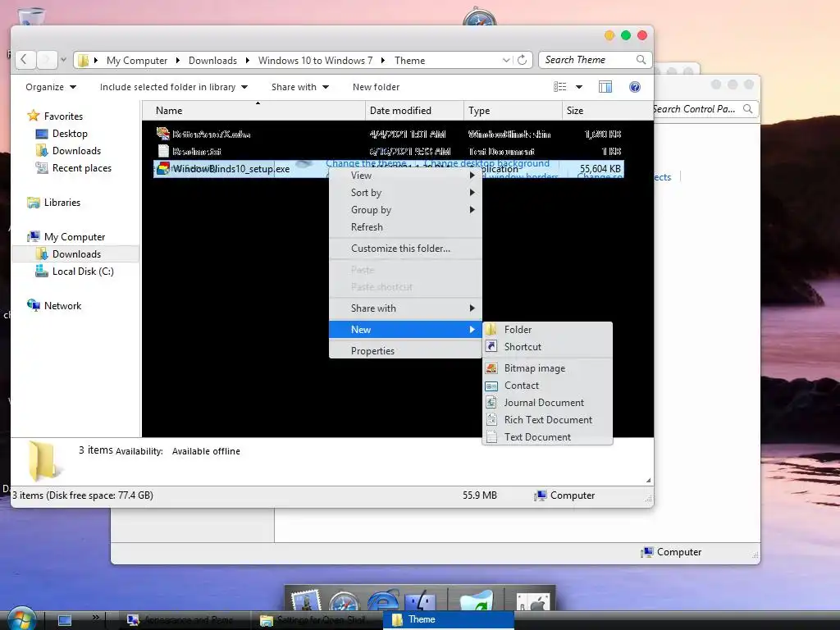The height and width of the screenshot is (630, 840).
Task: Open Include selected folder in library dropdown
Action: (174, 87)
